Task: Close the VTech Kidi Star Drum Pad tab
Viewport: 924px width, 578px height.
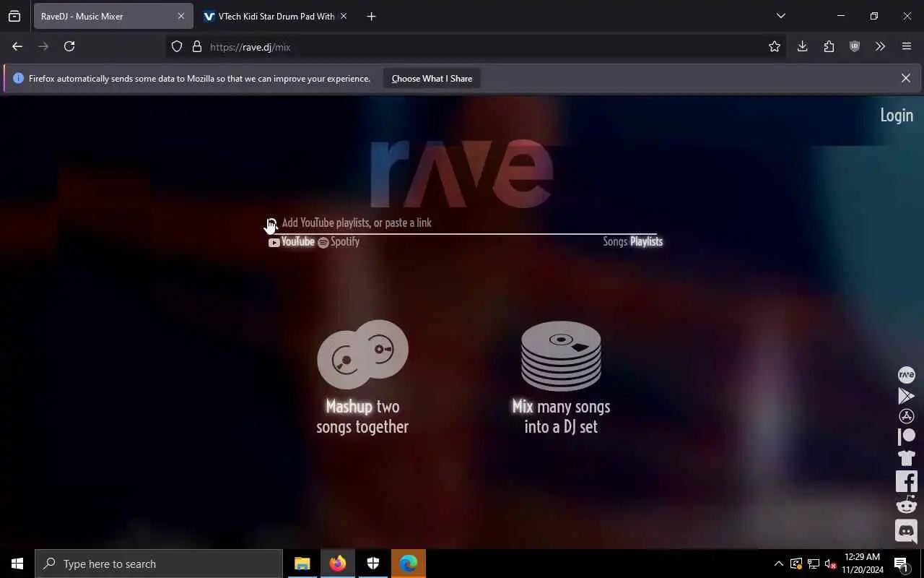Action: pyautogui.click(x=344, y=16)
